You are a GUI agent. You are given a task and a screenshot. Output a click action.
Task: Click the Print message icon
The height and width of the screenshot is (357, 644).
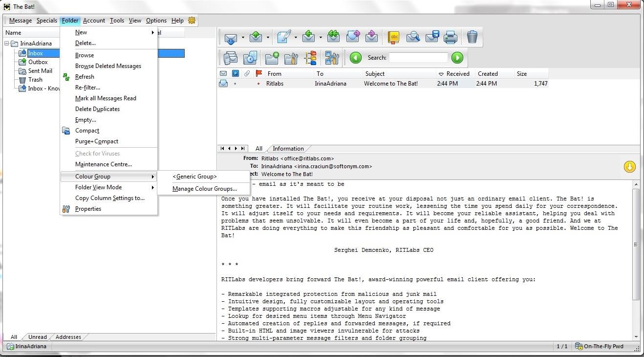(451, 38)
